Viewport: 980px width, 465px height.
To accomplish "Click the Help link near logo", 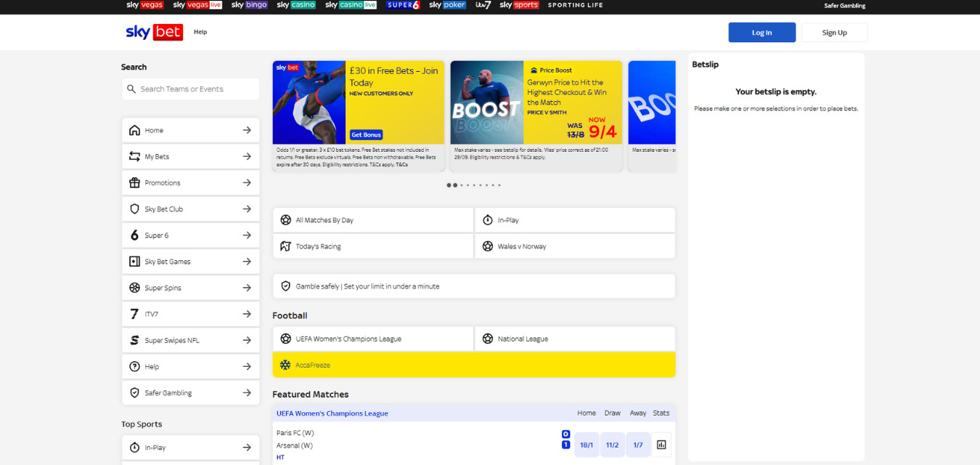I will [x=200, y=32].
